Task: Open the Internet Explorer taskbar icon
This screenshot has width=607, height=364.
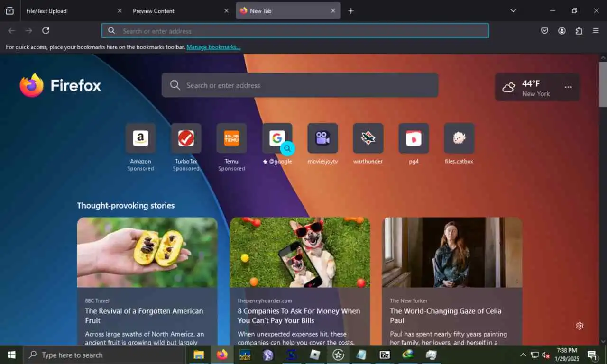Action: pos(408,355)
